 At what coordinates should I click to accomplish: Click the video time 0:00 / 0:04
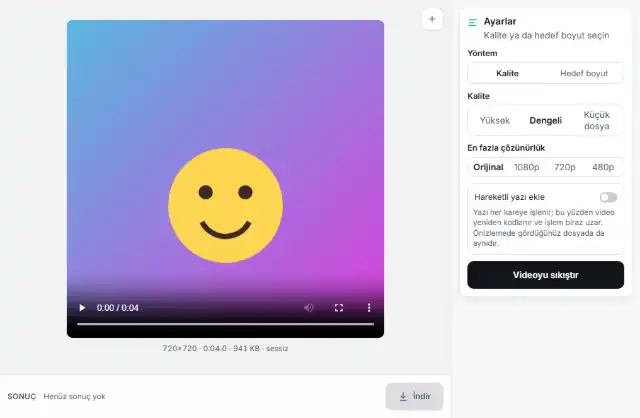pos(118,308)
